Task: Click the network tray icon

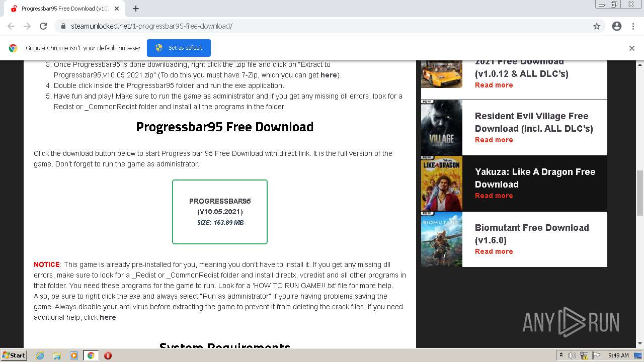Action: pos(584,355)
